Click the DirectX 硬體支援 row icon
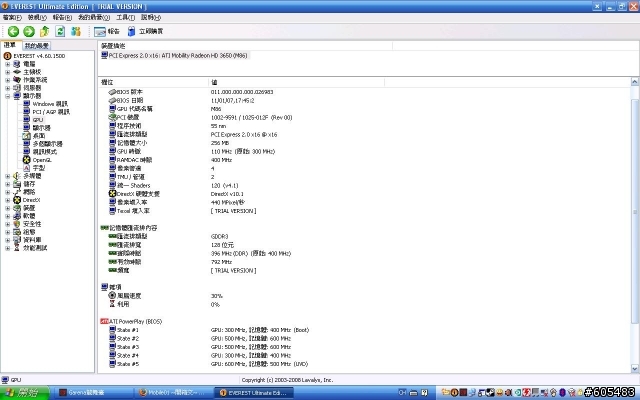Screen dimensions: 640x400 point(112,194)
